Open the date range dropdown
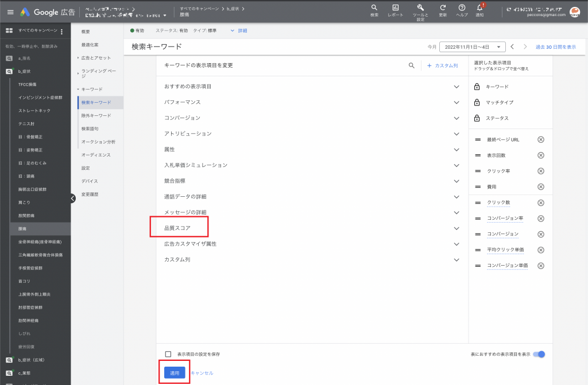This screenshot has width=588, height=385. click(472, 47)
